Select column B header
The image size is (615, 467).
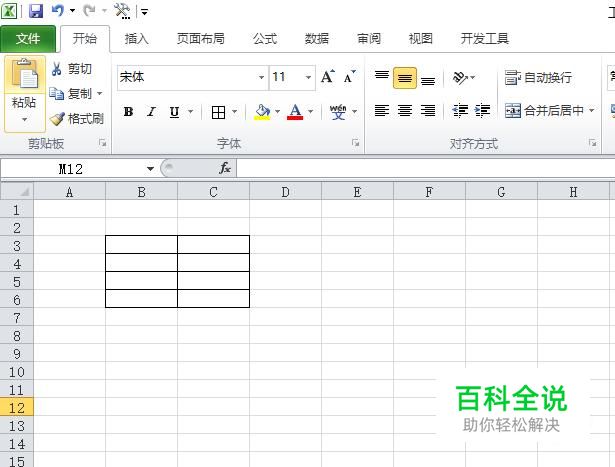[x=141, y=192]
